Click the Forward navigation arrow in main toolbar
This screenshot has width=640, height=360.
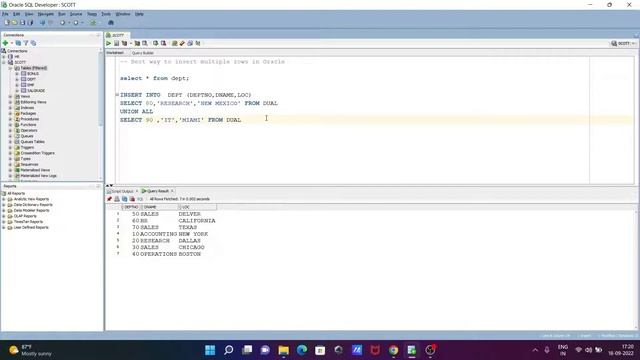point(76,23)
